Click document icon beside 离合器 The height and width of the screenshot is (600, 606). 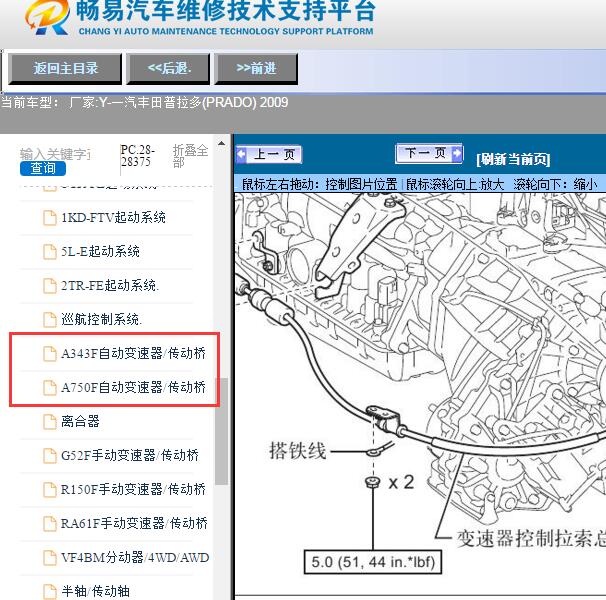[x=49, y=421]
